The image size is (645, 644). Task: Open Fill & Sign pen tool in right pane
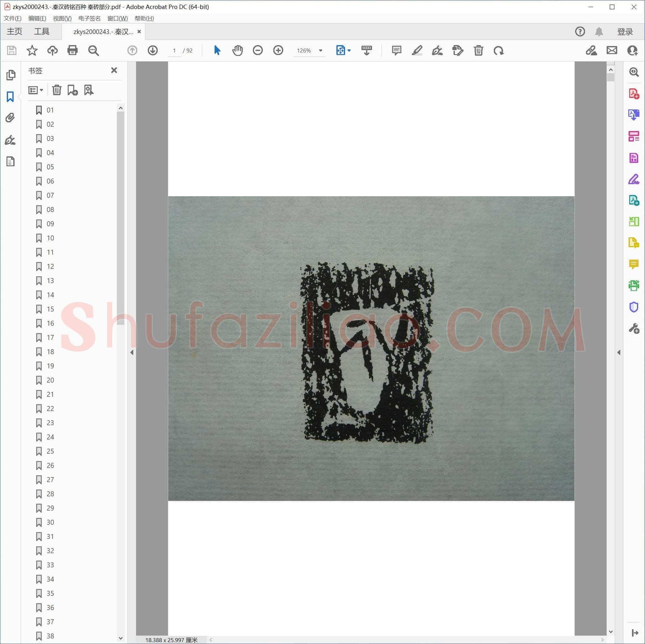634,179
